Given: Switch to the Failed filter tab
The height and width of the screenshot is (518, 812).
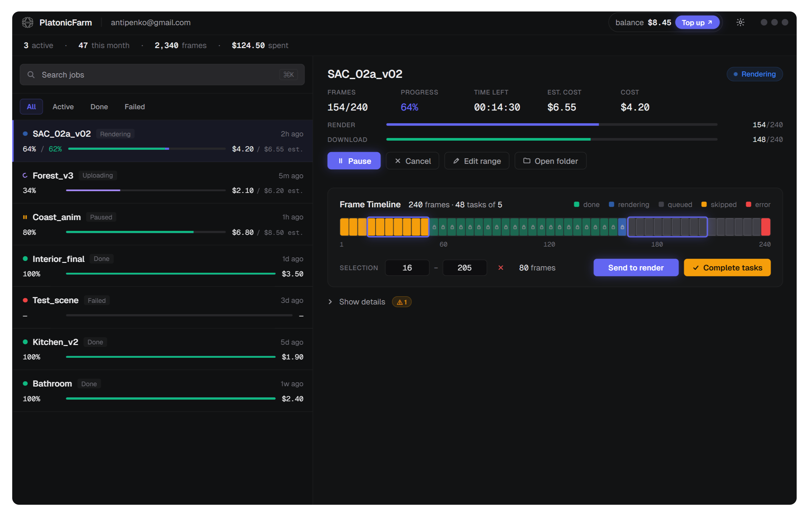Looking at the screenshot, I should click(135, 107).
